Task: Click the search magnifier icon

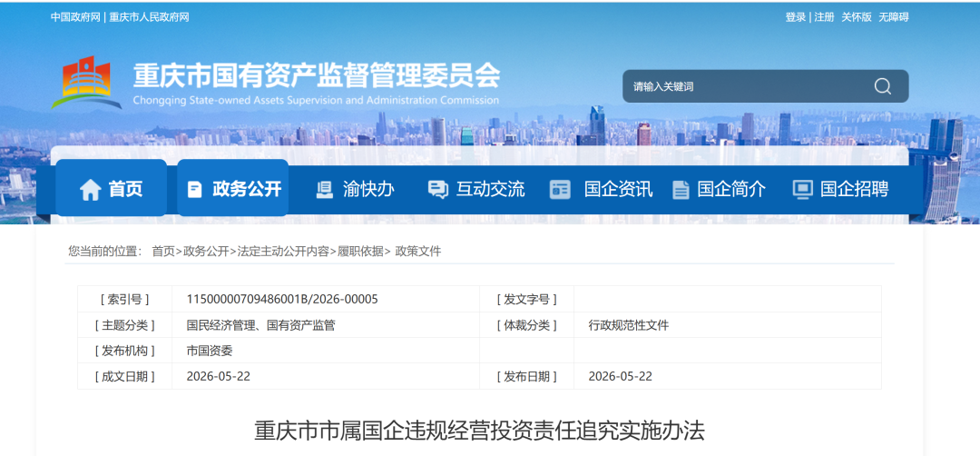Action: [x=883, y=86]
